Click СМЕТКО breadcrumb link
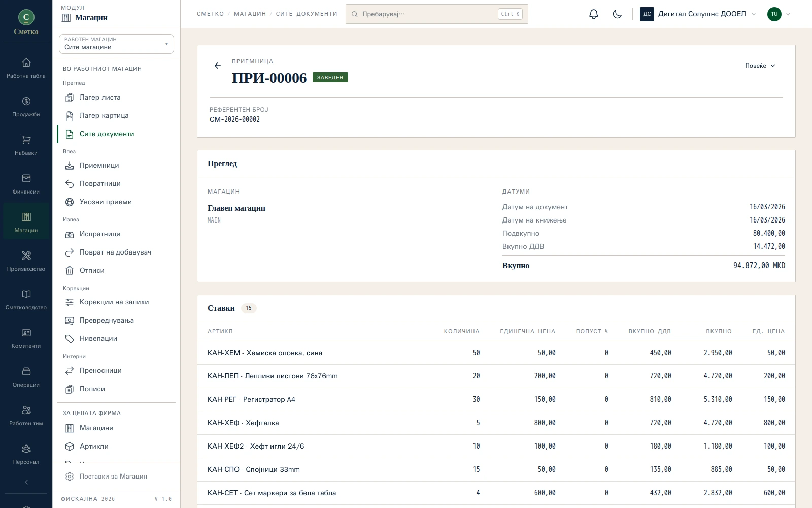The height and width of the screenshot is (508, 812). (211, 14)
